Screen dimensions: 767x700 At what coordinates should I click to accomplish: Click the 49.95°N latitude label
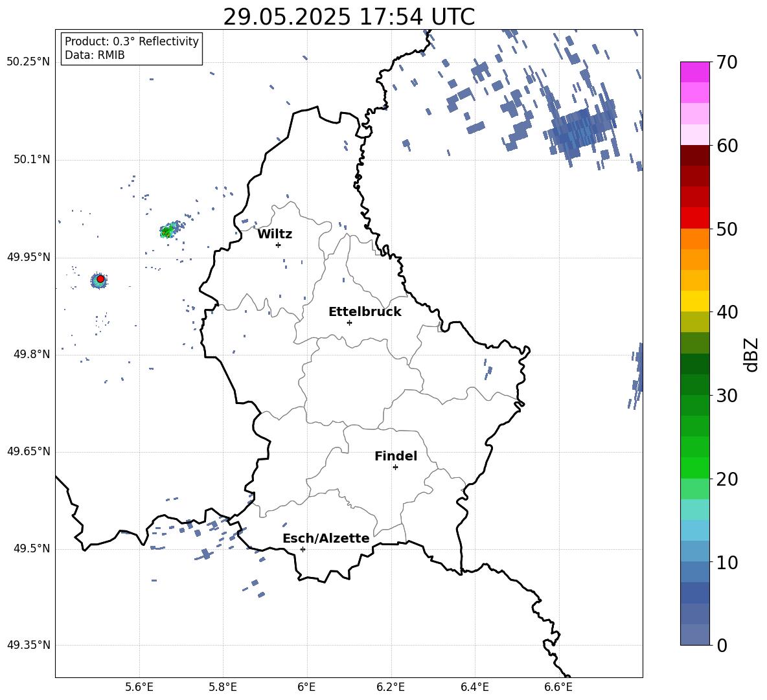click(29, 257)
